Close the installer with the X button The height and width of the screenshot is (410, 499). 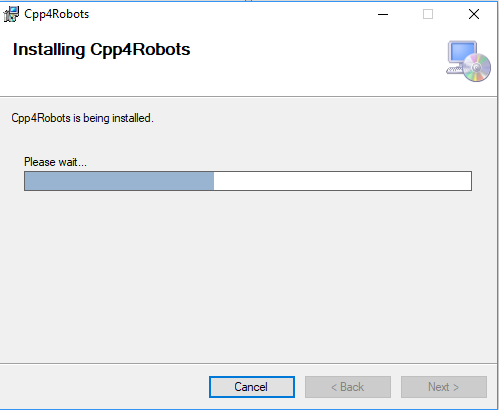[x=474, y=14]
